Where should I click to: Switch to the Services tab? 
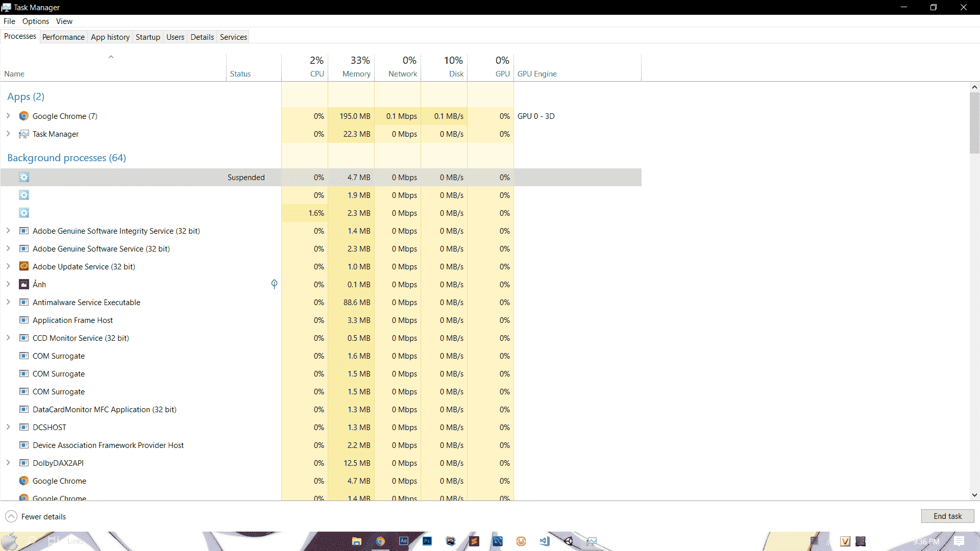click(233, 37)
